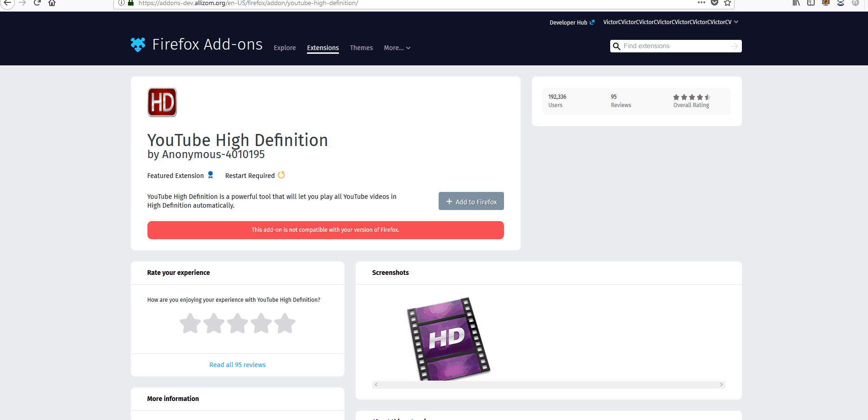Click the screenshots scrollbar left arrow
Image resolution: width=868 pixels, height=420 pixels.
[x=376, y=385]
